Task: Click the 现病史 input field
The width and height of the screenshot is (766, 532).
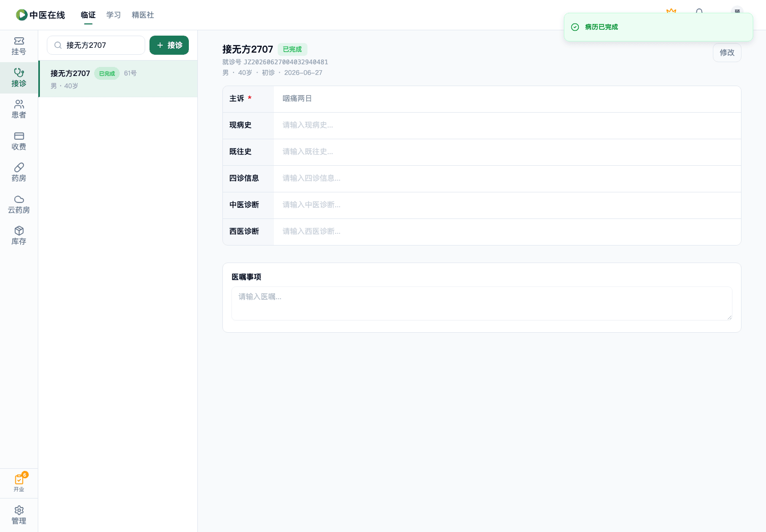Action: point(507,125)
